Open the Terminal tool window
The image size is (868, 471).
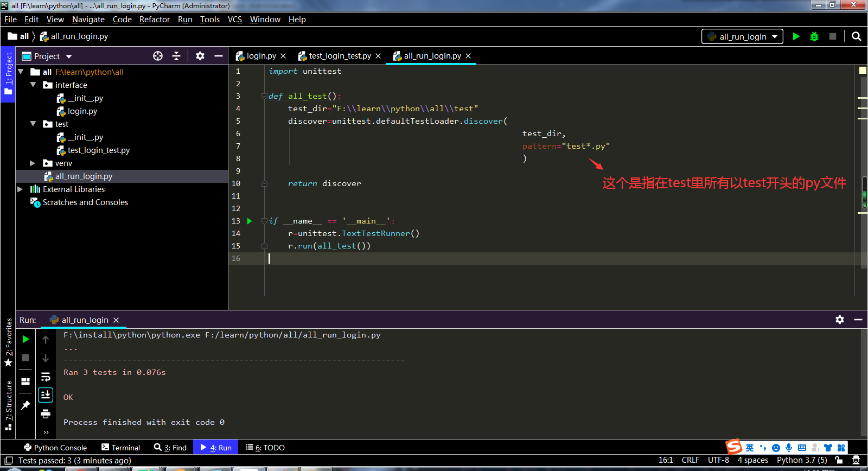pyautogui.click(x=120, y=448)
